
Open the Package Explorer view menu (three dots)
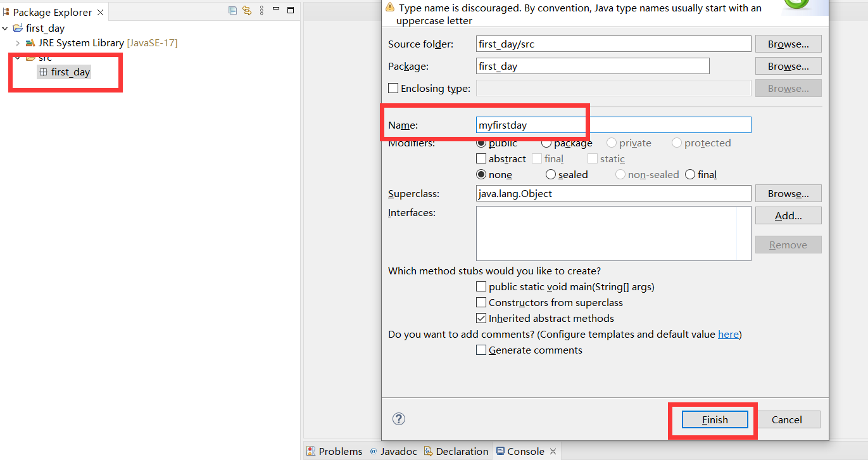[x=261, y=10]
